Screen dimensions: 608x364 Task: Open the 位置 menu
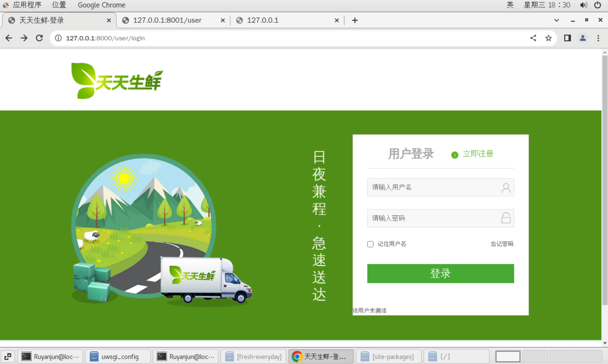pos(59,5)
